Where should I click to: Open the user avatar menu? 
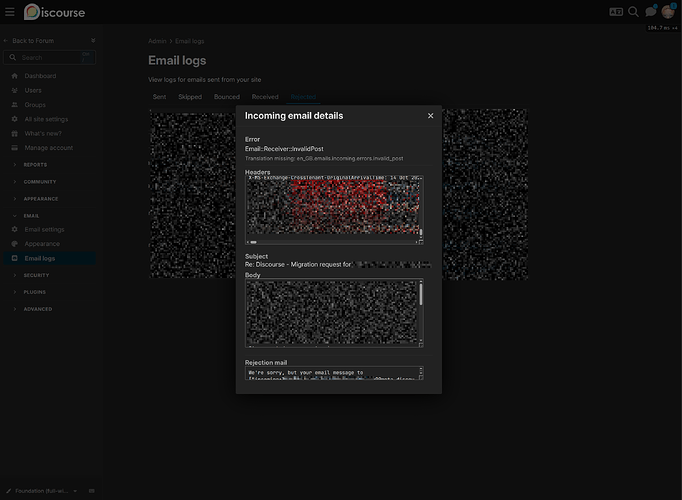[x=668, y=12]
